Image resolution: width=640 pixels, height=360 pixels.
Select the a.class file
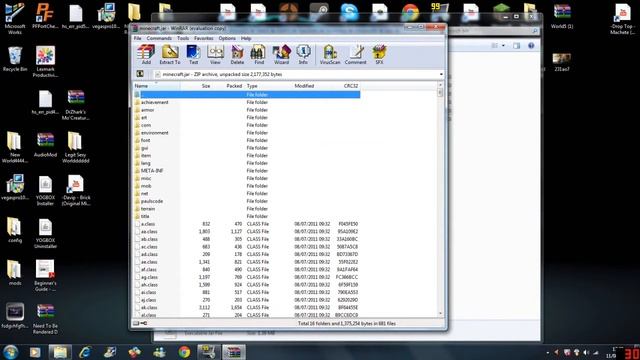pos(247,224)
